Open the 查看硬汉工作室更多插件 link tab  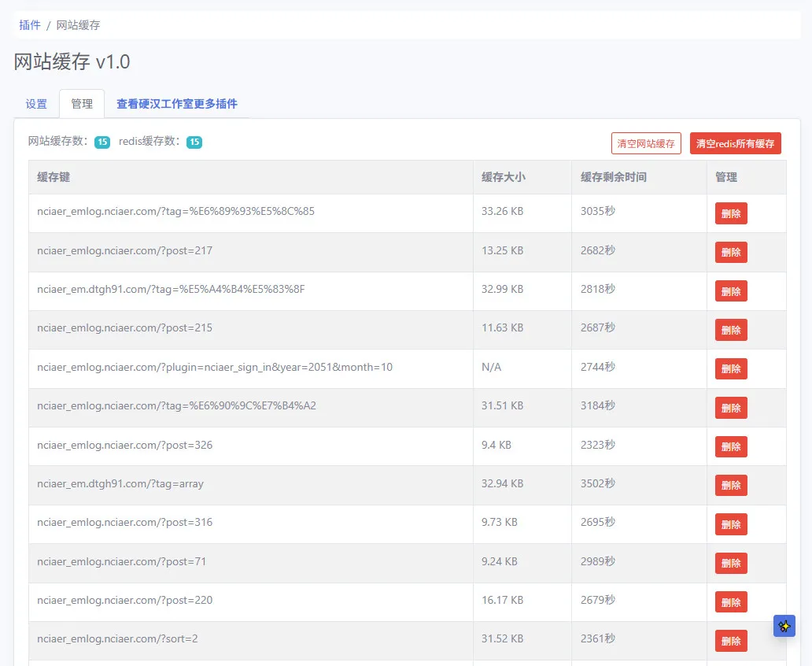tap(176, 104)
